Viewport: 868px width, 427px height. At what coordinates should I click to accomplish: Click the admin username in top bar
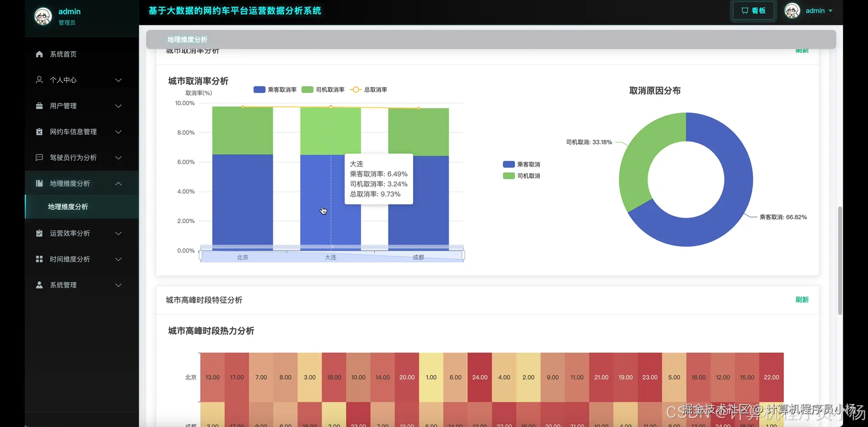[x=815, y=10]
